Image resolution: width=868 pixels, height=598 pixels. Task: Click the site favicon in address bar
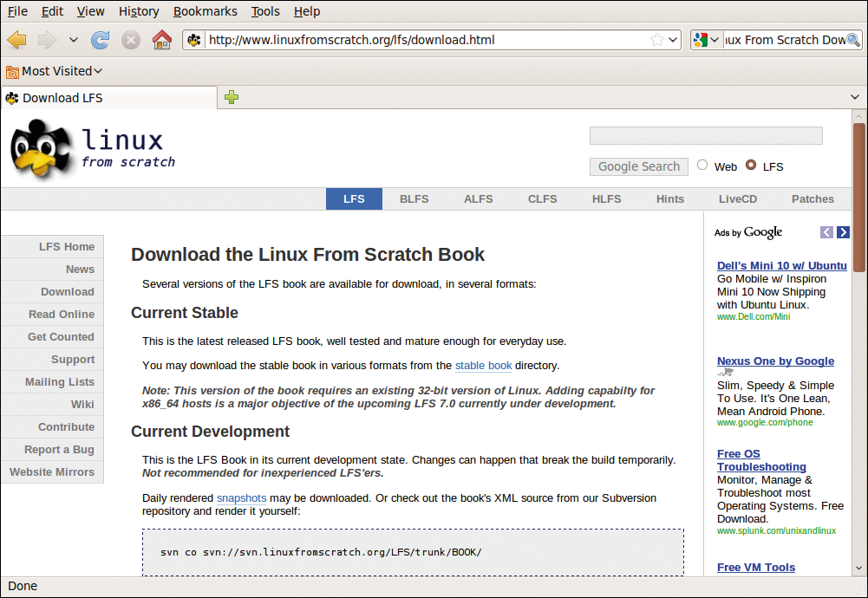[193, 40]
